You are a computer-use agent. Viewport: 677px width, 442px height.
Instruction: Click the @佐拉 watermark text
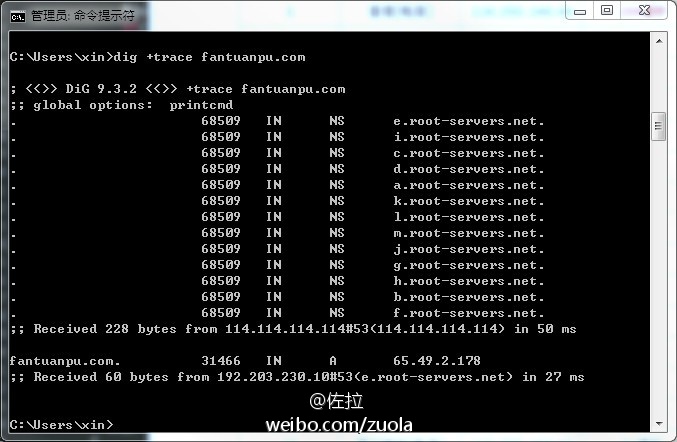(x=336, y=401)
